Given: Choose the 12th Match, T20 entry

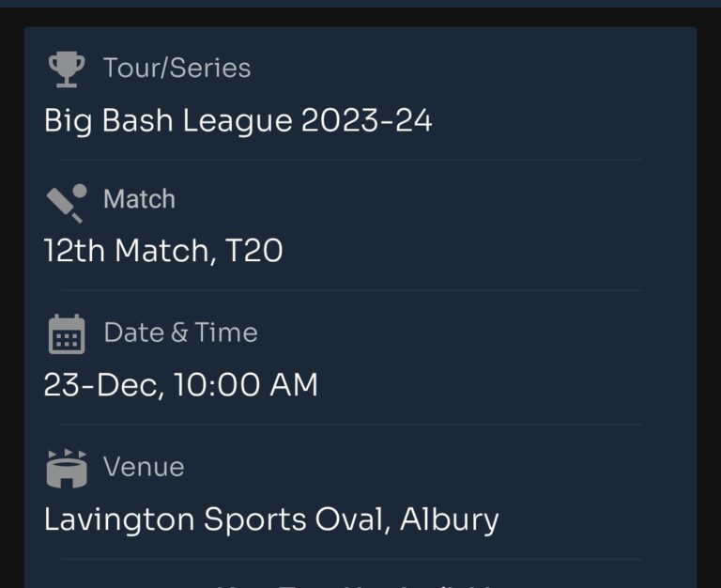Looking at the screenshot, I should point(163,250).
